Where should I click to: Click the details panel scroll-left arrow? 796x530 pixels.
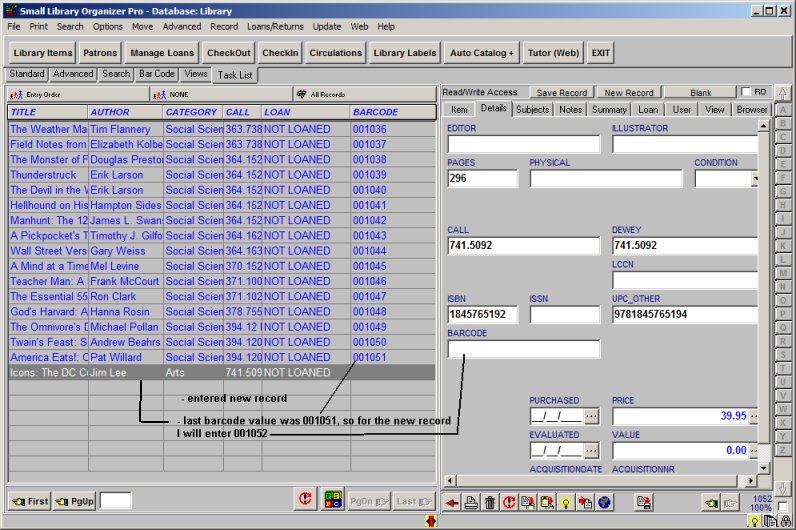450,480
